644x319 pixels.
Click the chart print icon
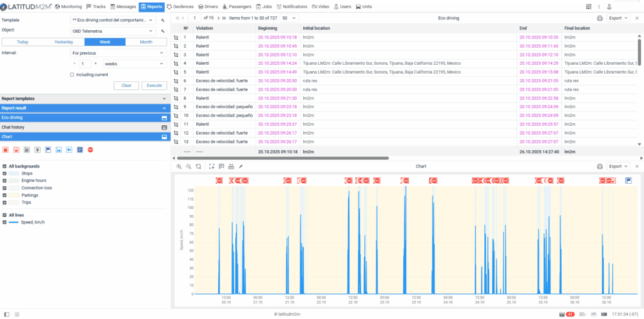tap(599, 166)
